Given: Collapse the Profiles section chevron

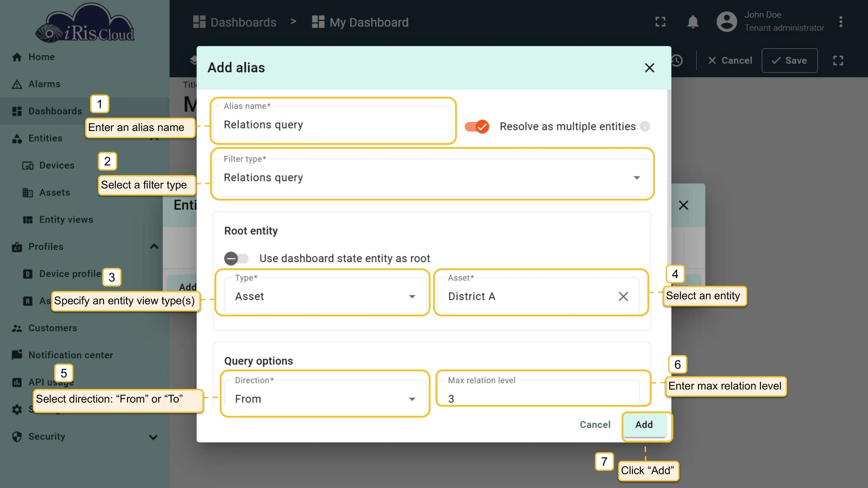Looking at the screenshot, I should [x=154, y=247].
